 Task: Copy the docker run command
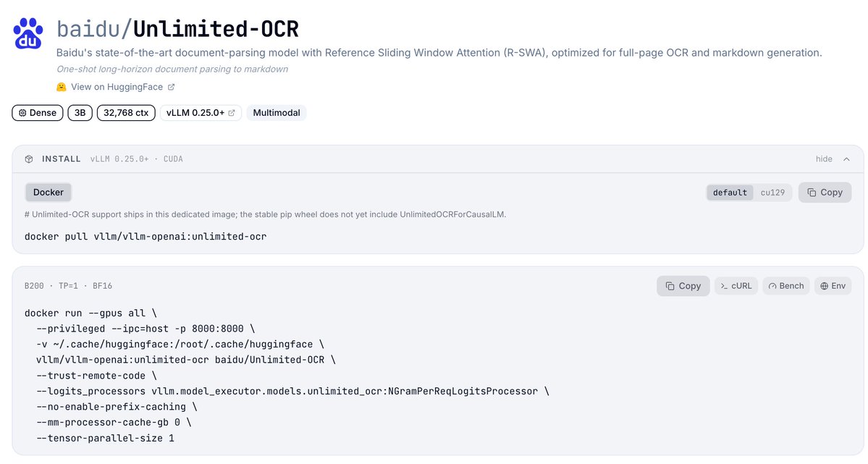click(x=683, y=286)
